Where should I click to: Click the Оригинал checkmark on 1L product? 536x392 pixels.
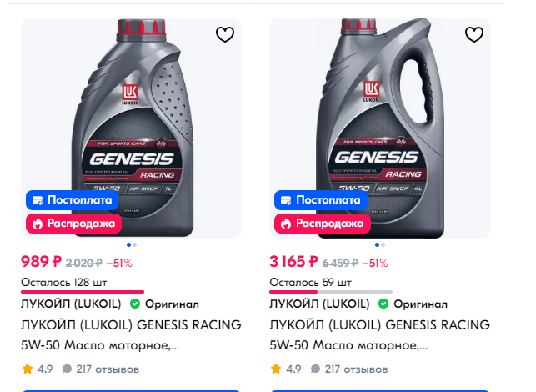[x=135, y=304]
